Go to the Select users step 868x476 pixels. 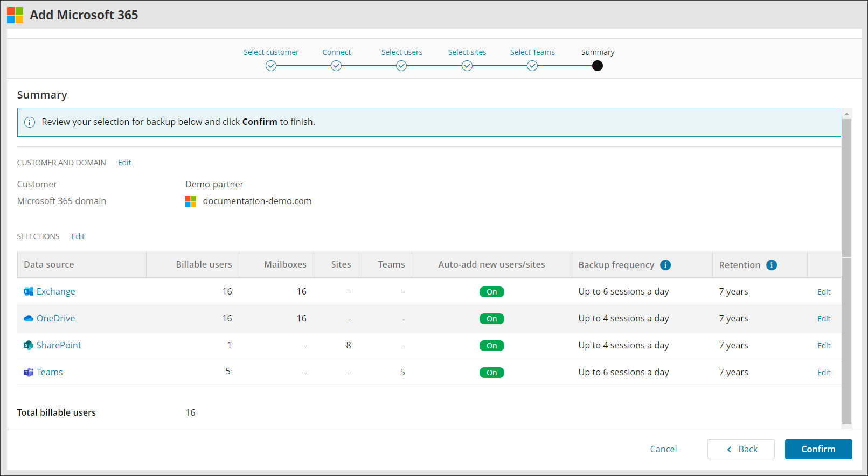pyautogui.click(x=401, y=66)
